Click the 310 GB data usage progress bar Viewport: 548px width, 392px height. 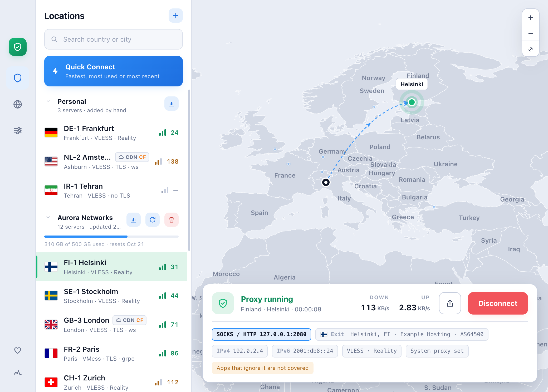click(111, 237)
